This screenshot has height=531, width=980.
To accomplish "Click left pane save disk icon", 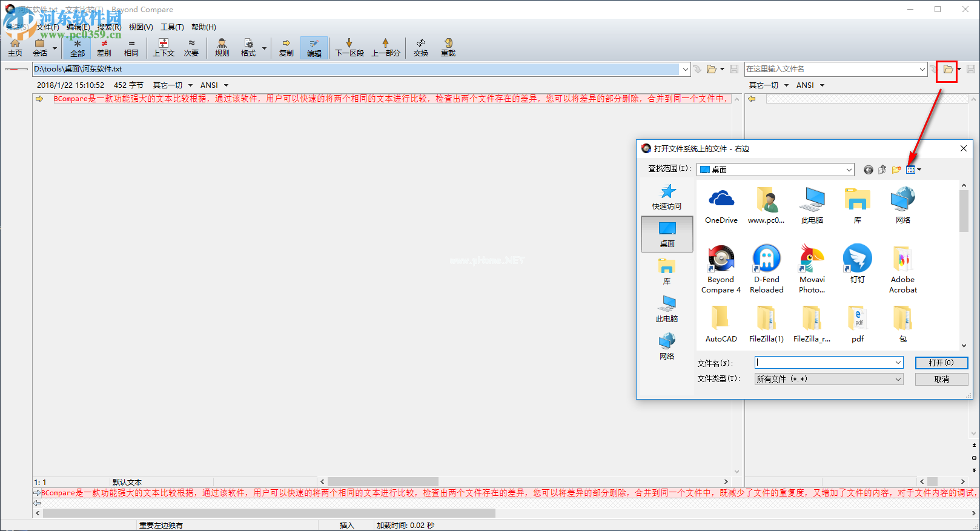I will point(734,69).
